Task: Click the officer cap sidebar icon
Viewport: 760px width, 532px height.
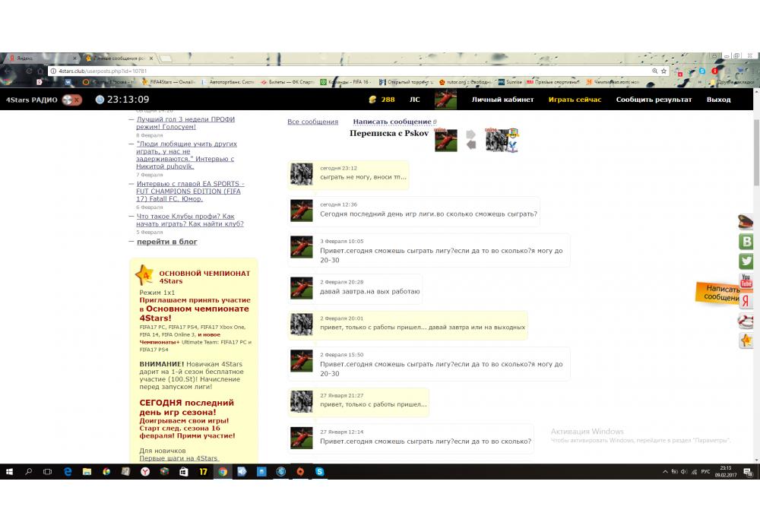Action: click(746, 223)
